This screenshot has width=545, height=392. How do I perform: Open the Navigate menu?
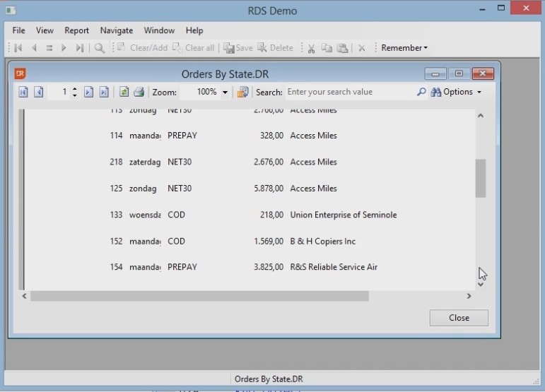click(117, 30)
